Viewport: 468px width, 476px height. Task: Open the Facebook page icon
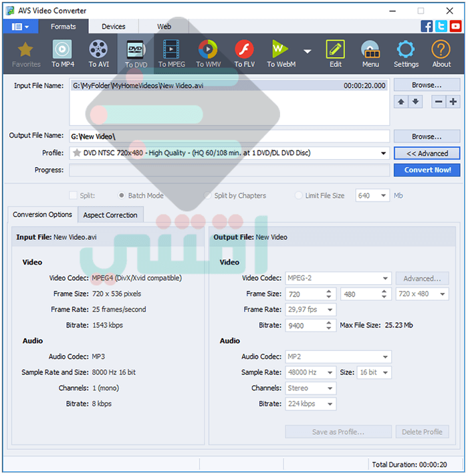pyautogui.click(x=427, y=26)
